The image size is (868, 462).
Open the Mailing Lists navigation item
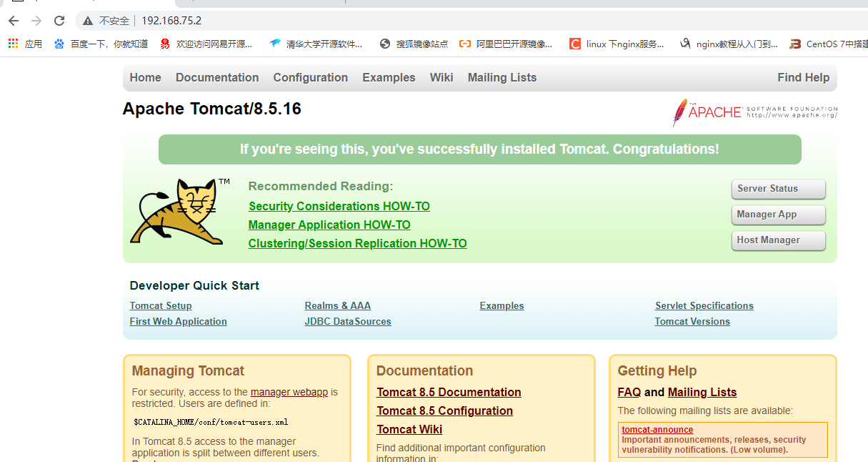pos(502,77)
